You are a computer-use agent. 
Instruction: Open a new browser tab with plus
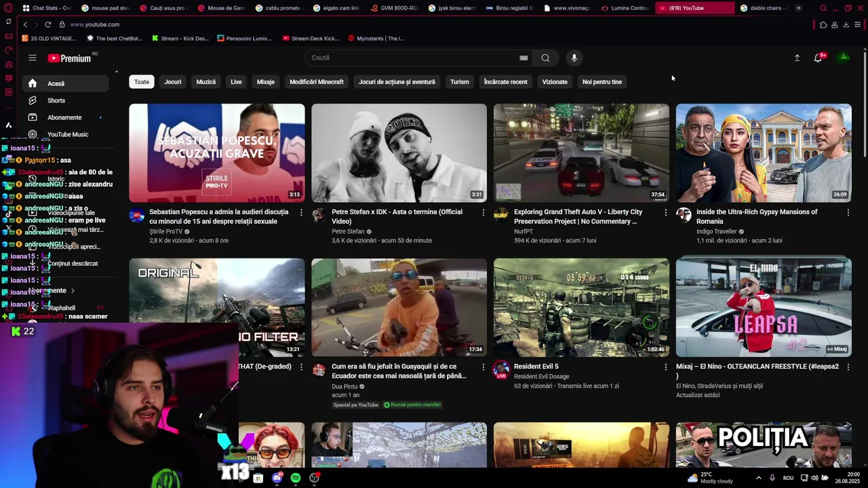pyautogui.click(x=798, y=8)
